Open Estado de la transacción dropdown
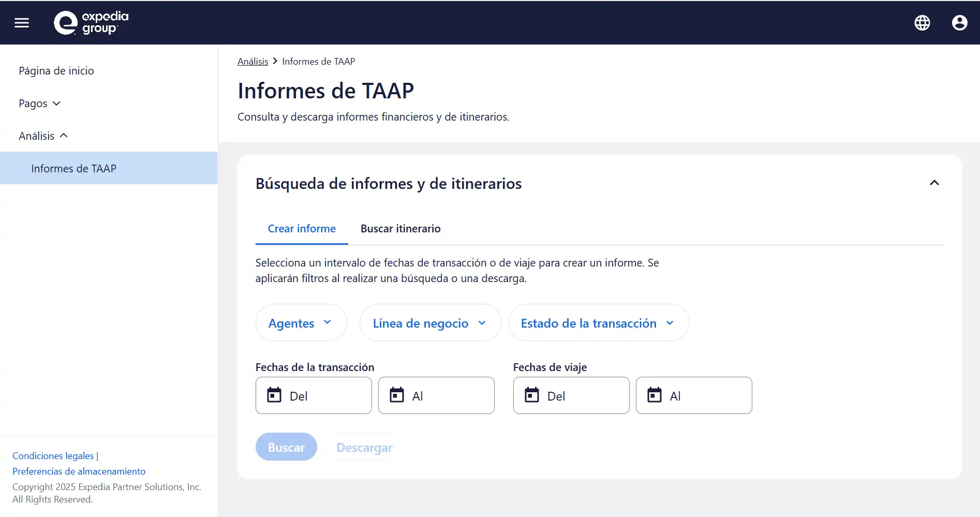 click(598, 323)
